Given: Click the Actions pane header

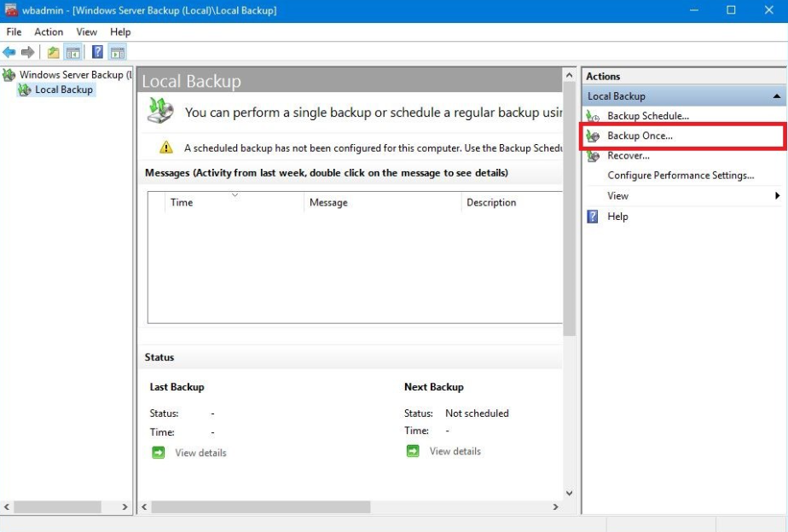Looking at the screenshot, I should tap(684, 77).
